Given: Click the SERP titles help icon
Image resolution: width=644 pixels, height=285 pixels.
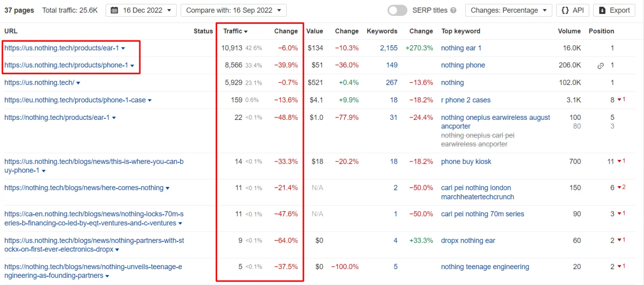Looking at the screenshot, I should pos(453,10).
